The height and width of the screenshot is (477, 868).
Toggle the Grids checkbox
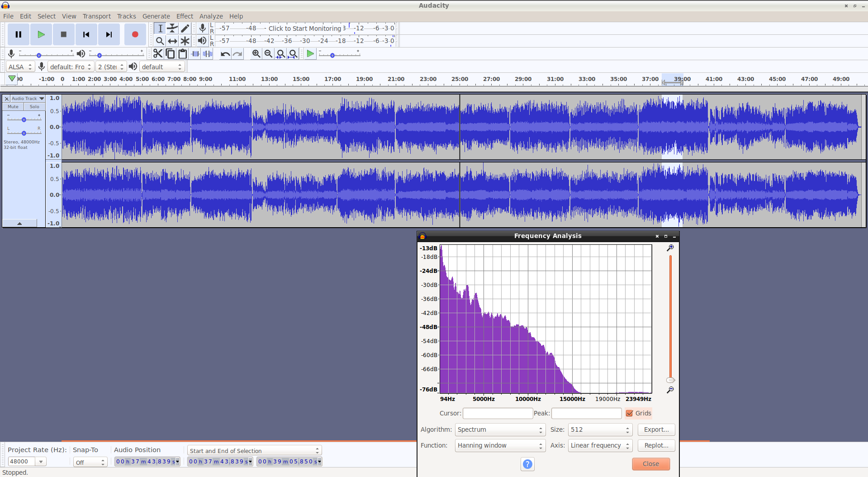(630, 413)
